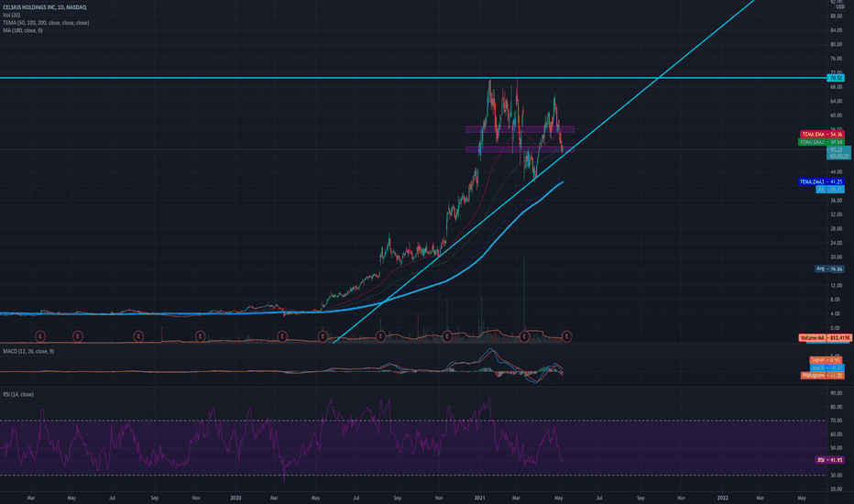Viewport: 854px width, 504px height.
Task: Click the Histogram -1.30 label
Action: click(x=823, y=376)
